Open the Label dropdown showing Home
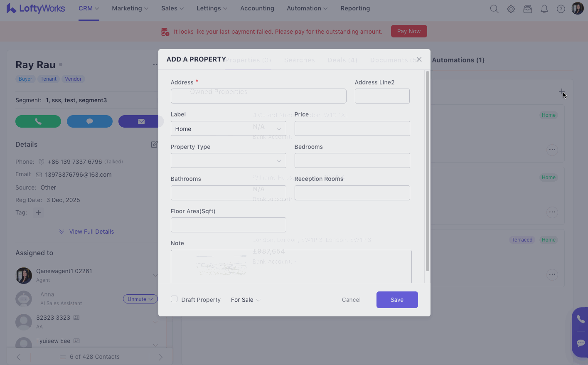This screenshot has height=365, width=588. pos(228,129)
